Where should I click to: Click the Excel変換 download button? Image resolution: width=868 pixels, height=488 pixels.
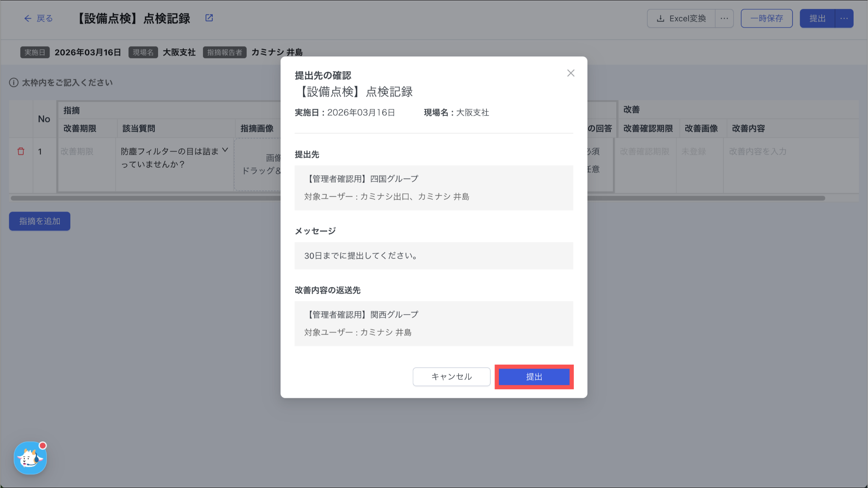click(681, 18)
